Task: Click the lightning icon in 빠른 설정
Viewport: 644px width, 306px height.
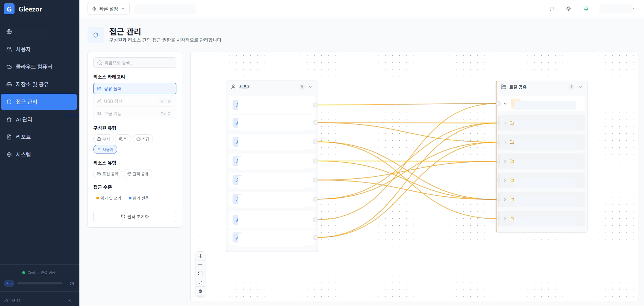Action: click(x=94, y=9)
